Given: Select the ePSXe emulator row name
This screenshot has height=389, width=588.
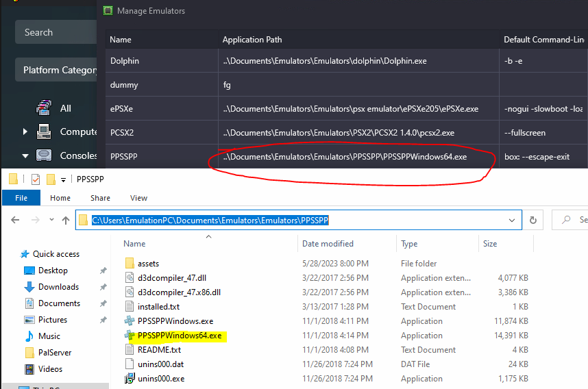Looking at the screenshot, I should tap(121, 109).
